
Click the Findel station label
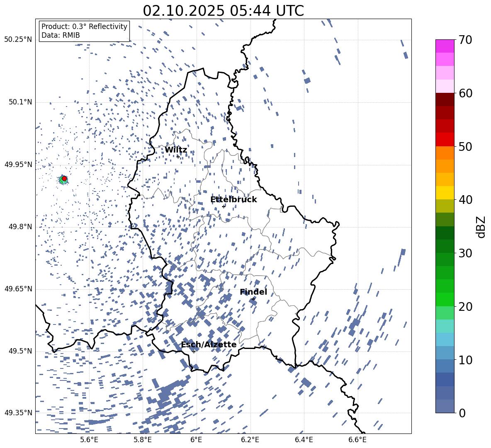pos(253,292)
